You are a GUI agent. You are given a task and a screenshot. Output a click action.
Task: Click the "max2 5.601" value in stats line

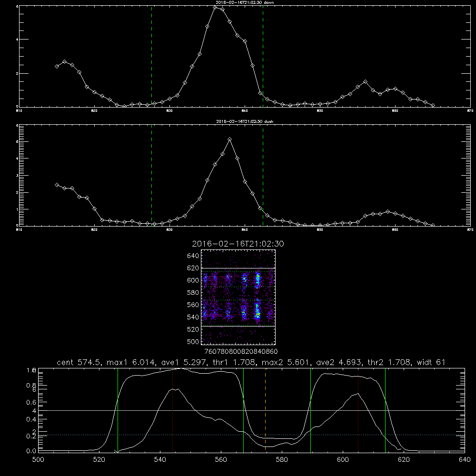pos(286,362)
